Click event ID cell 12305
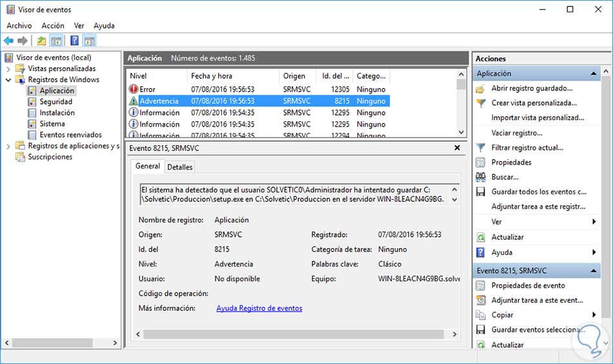Image resolution: width=613 pixels, height=364 pixels. point(340,89)
